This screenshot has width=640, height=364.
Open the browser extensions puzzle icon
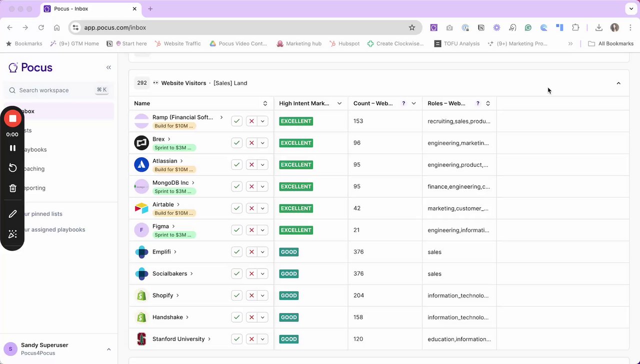point(575,27)
